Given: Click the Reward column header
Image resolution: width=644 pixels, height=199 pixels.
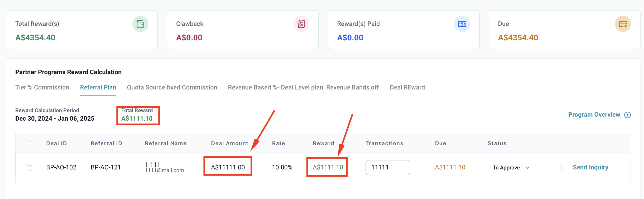Looking at the screenshot, I should 323,143.
